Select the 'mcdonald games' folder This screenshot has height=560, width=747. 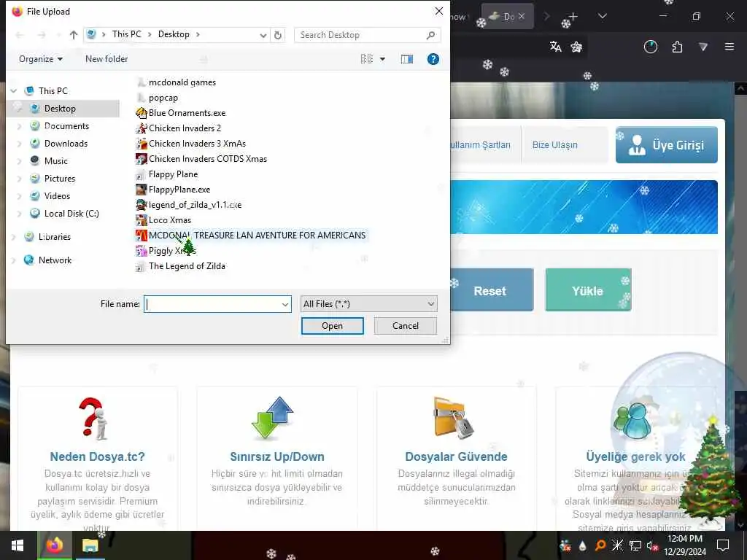182,82
